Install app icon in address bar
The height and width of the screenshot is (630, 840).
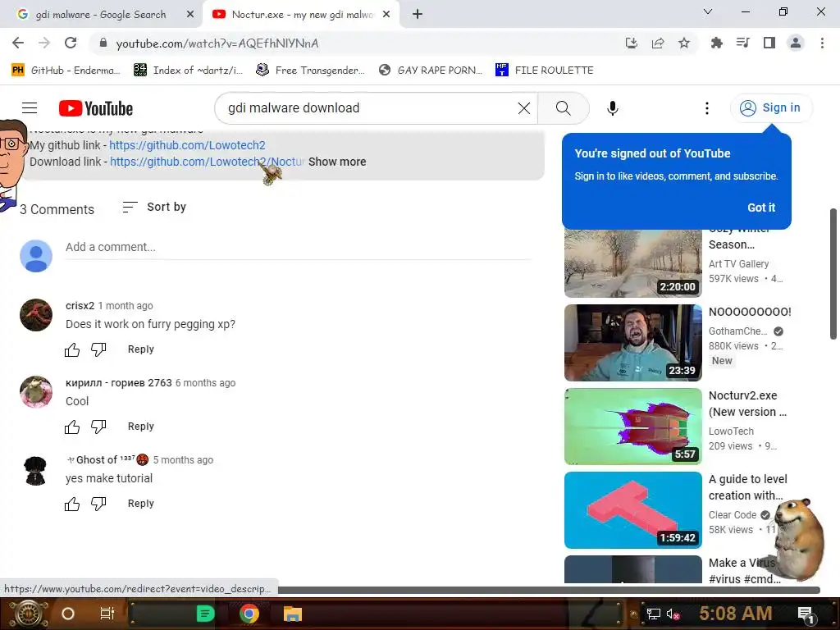[632, 43]
